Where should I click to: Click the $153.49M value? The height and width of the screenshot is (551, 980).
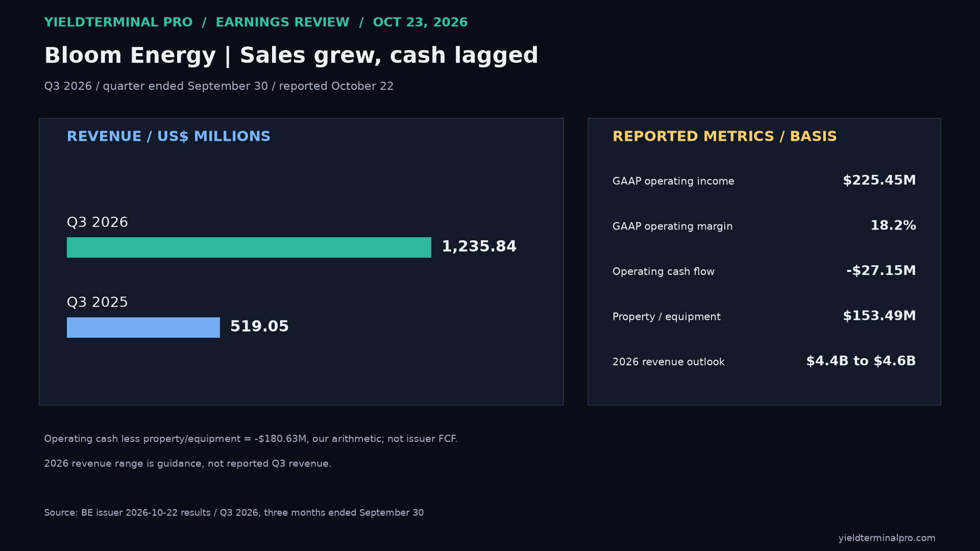pos(879,316)
